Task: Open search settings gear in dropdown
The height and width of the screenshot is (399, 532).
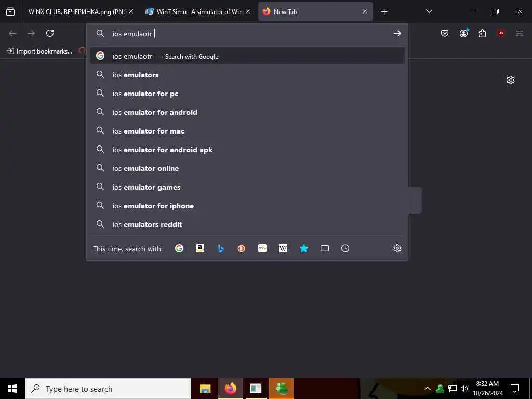Action: 397,248
